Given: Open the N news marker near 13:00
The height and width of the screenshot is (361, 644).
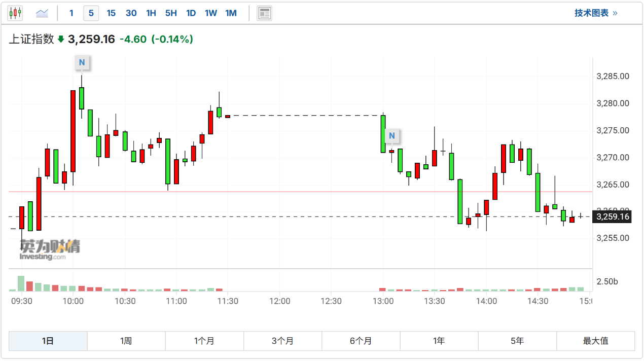Looking at the screenshot, I should (x=392, y=136).
